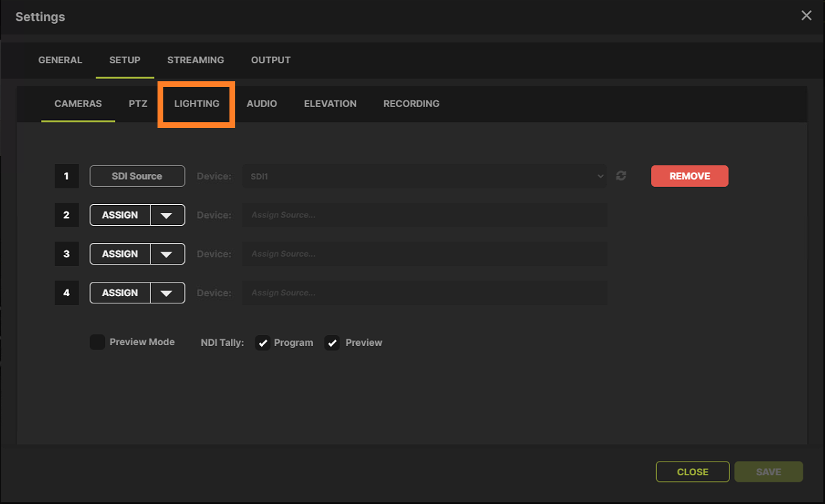Screen dimensions: 825x504
Task: Click the SDI Source button for camera 1
Action: [x=137, y=175]
